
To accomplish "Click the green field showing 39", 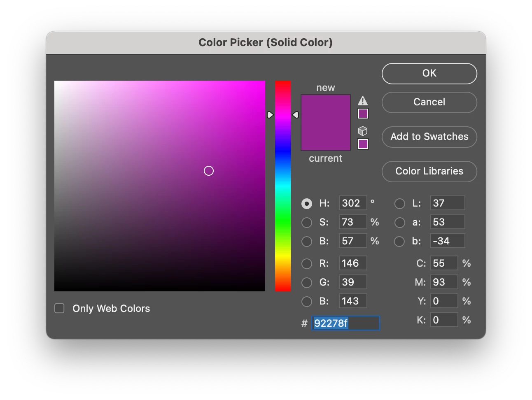I will click(353, 282).
